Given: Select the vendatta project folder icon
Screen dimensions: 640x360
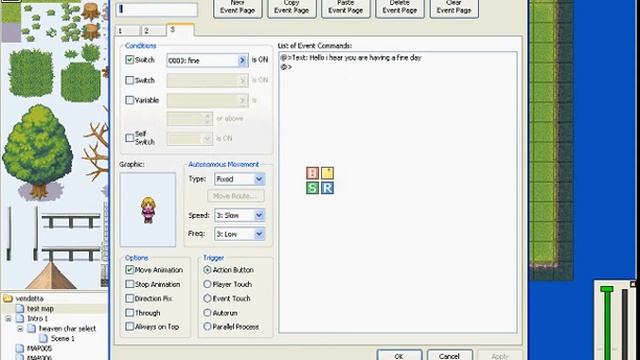Looking at the screenshot, I should [7, 298].
